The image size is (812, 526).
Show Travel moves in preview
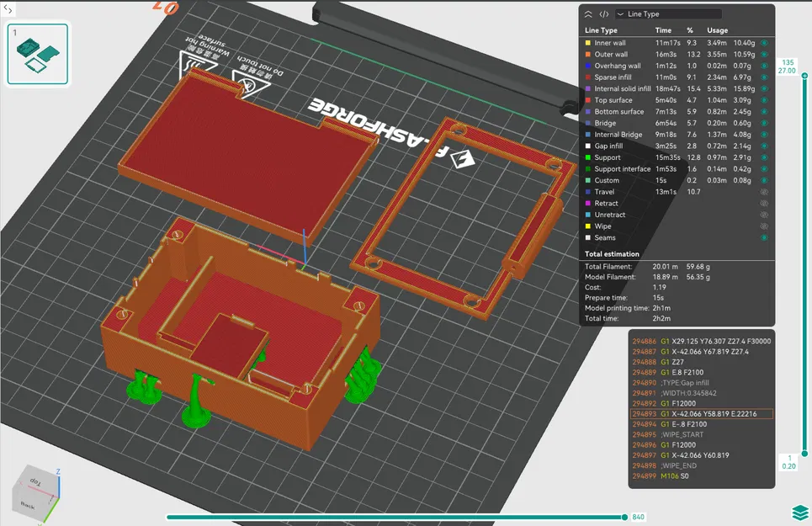point(764,192)
